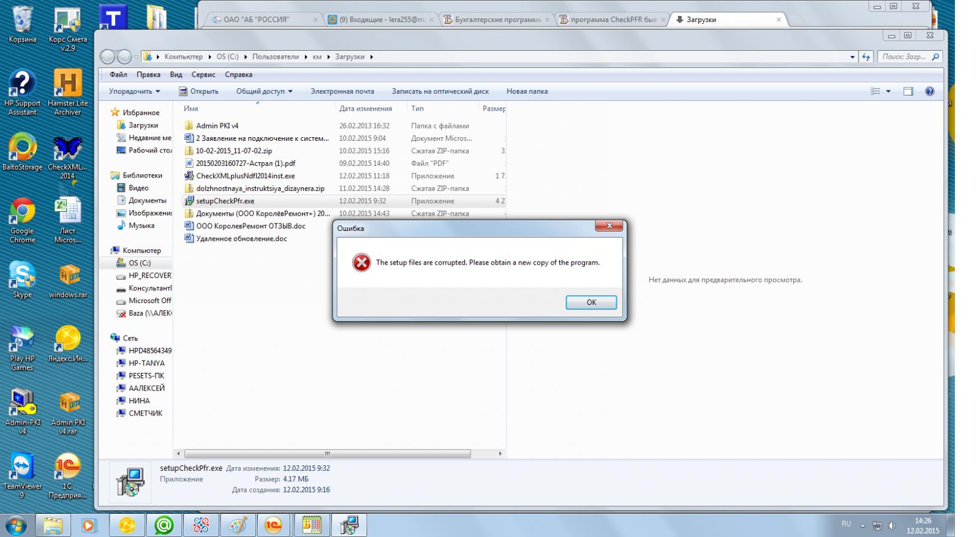Click OK in the error dialog
This screenshot has height=537, width=980.
[590, 302]
